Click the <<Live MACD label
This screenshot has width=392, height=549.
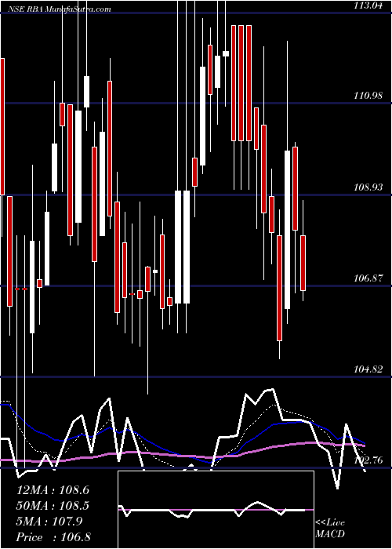[330, 528]
